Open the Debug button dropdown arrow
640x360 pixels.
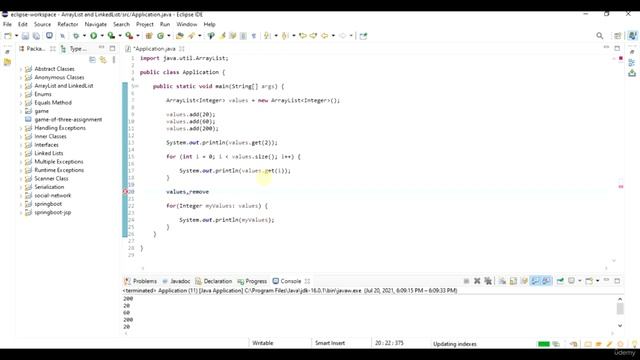84,36
